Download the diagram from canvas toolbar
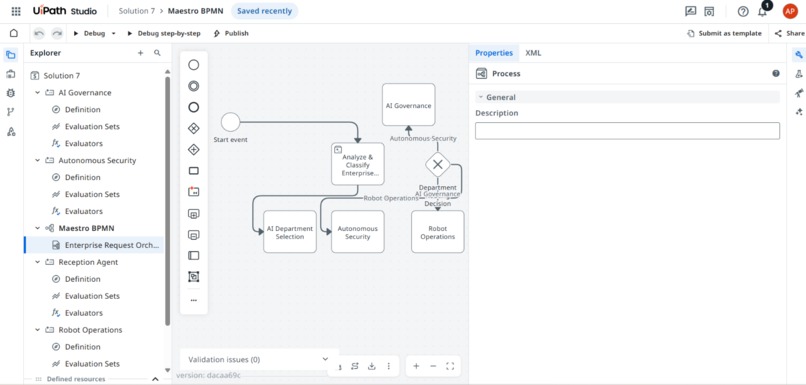806x385 pixels. [372, 366]
